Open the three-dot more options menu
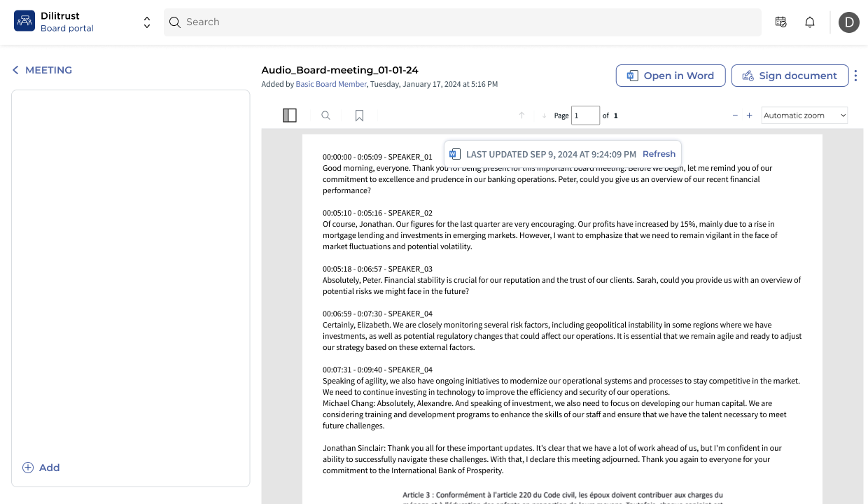 tap(855, 76)
